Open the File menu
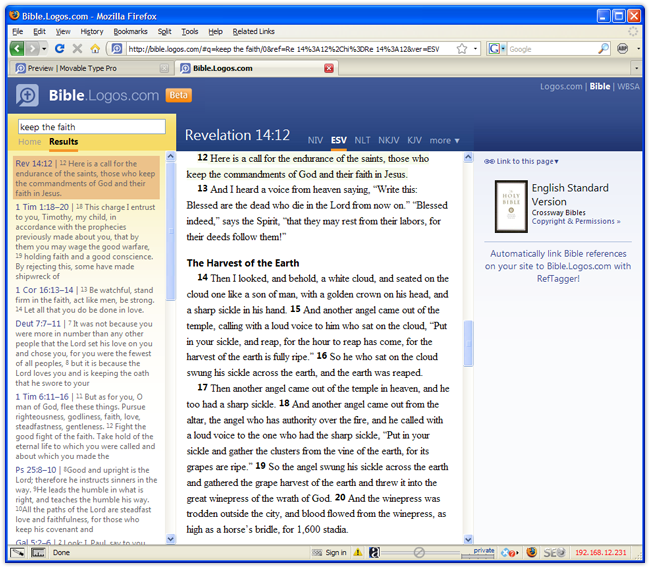This screenshot has width=650, height=568. click(x=17, y=32)
